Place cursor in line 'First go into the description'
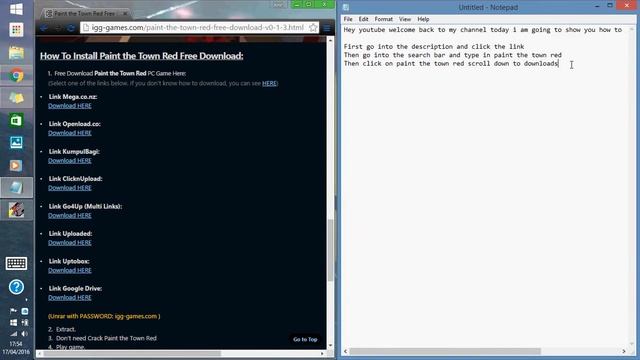This screenshot has height=360, width=640. coord(433,47)
